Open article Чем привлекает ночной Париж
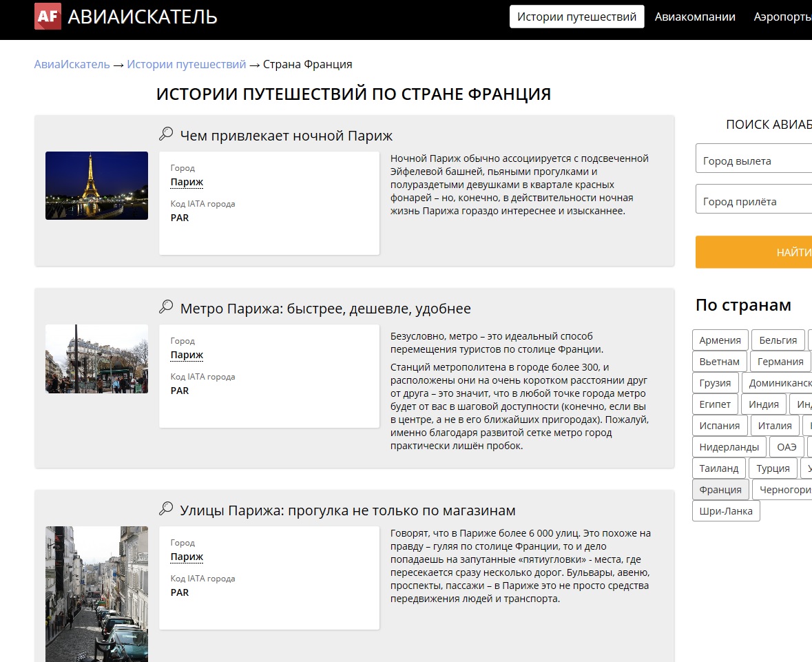Viewport: 812px width, 662px height. point(287,136)
